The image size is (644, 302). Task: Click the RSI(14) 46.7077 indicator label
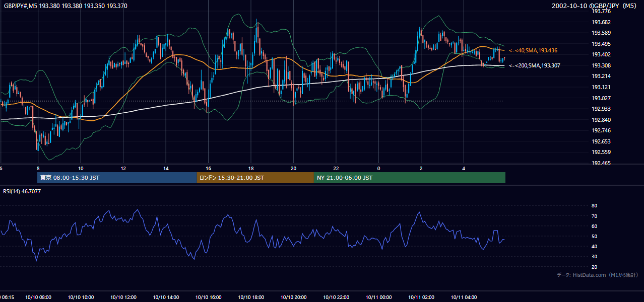click(x=22, y=192)
